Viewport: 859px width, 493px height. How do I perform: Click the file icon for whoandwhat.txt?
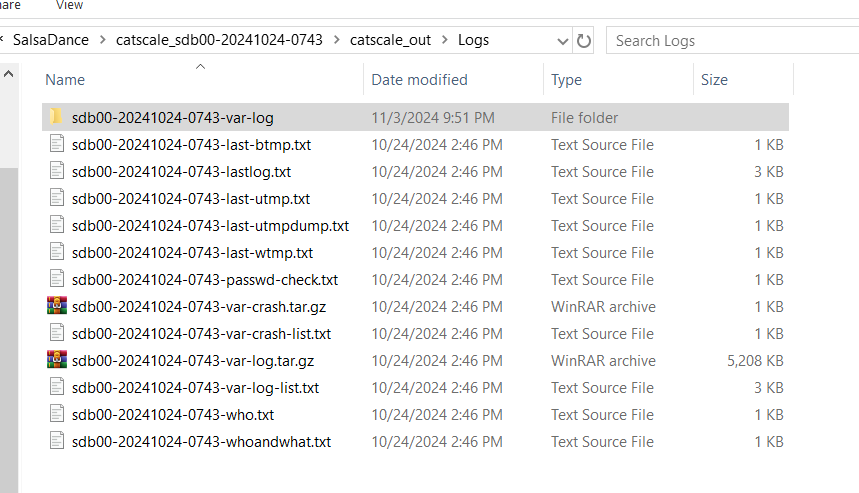(x=56, y=442)
